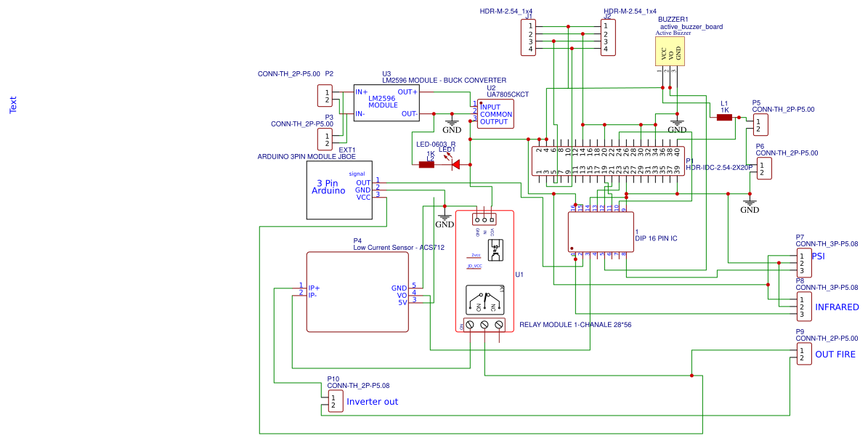The image size is (868, 441).
Task: Click the rotated blue "Text" label
Action: tap(13, 105)
